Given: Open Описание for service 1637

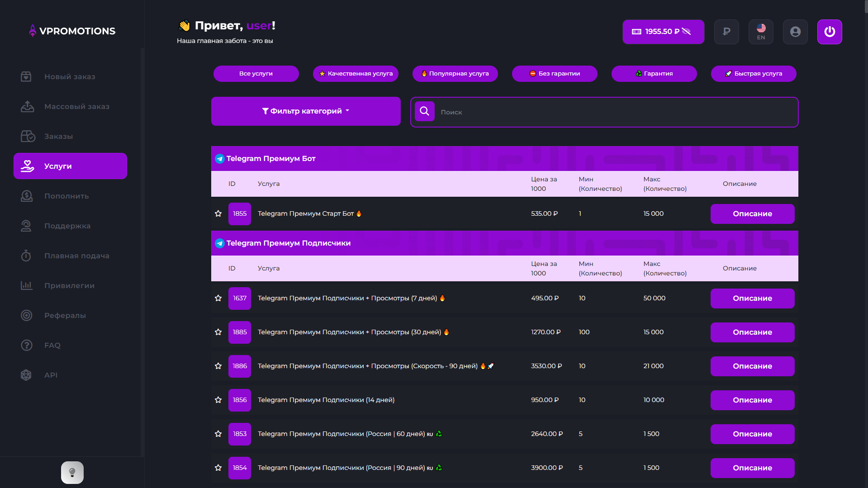Looking at the screenshot, I should pos(752,298).
